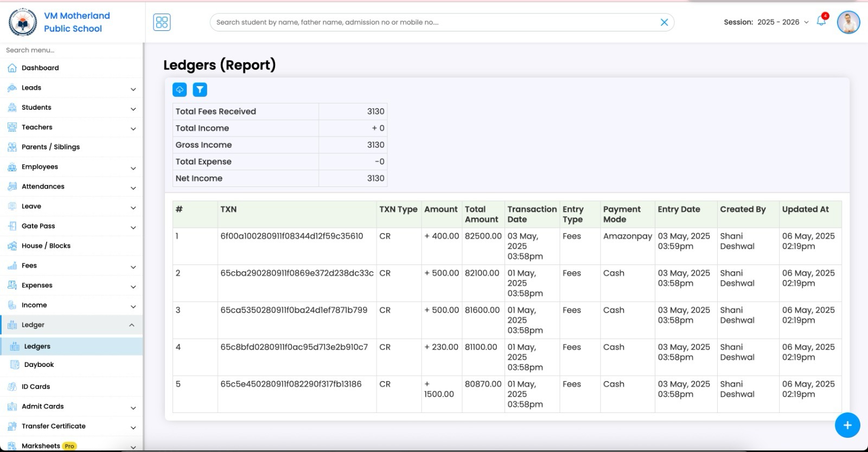Viewport: 868px width, 452px height.
Task: Click the Dashboard home icon
Action: (x=12, y=68)
